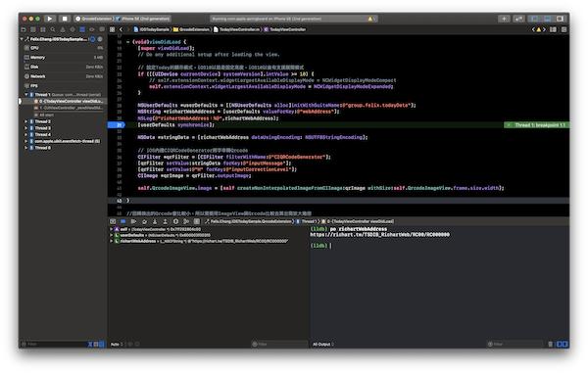Open the All Output dropdown
The width and height of the screenshot is (588, 373).
[x=322, y=345]
